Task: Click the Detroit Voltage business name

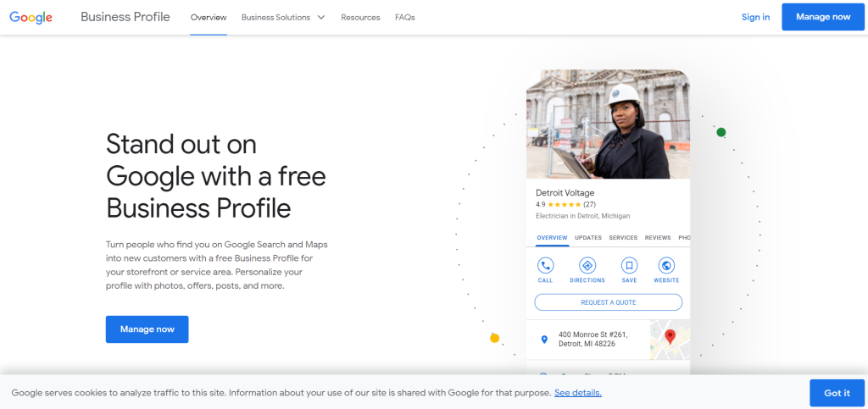Action: click(x=565, y=193)
